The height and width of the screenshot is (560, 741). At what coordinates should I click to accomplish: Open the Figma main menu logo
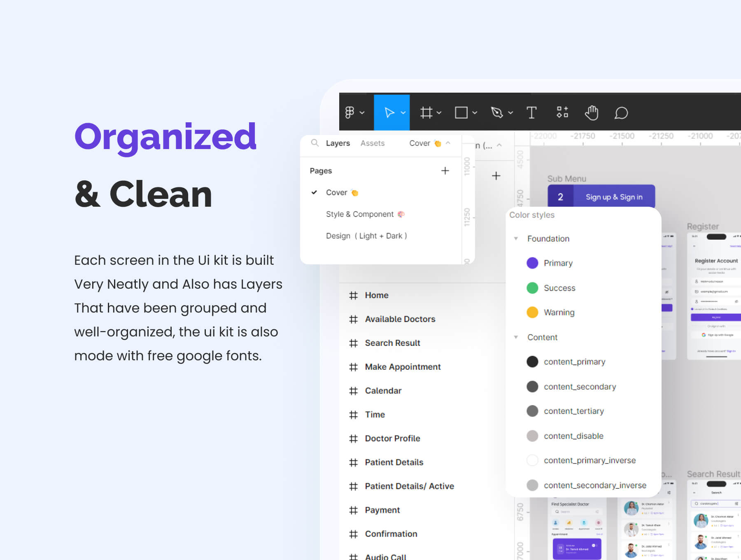tap(350, 112)
